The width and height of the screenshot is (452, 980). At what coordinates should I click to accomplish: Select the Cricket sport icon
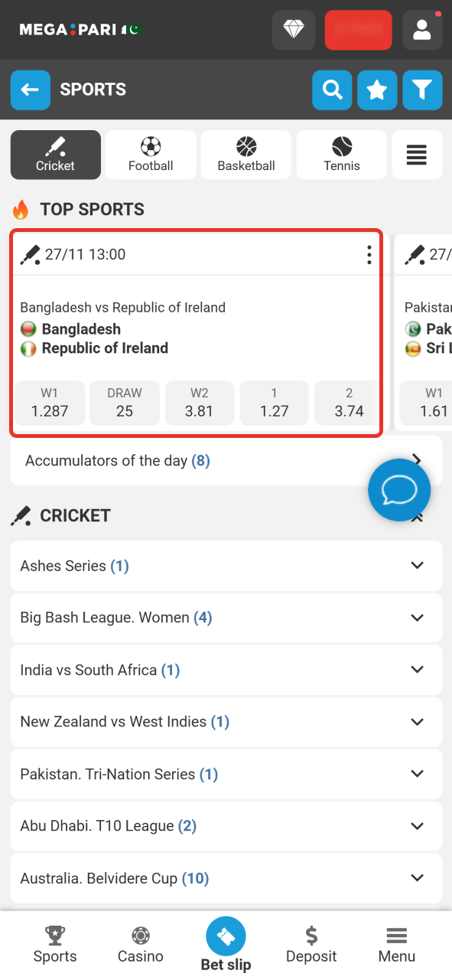[x=55, y=155]
